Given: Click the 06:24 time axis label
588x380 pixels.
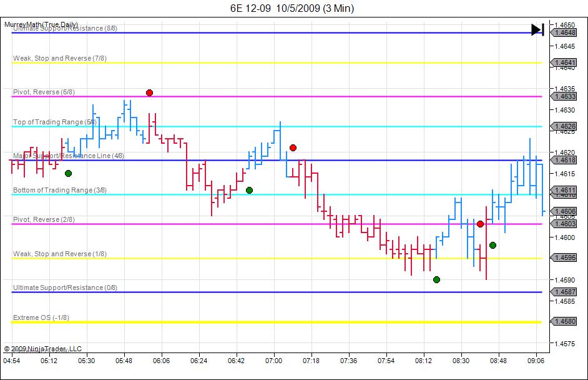Looking at the screenshot, I should click(x=198, y=361).
